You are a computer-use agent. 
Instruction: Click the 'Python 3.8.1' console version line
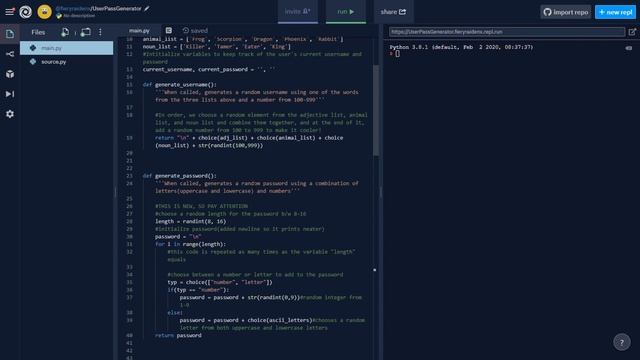[461, 47]
